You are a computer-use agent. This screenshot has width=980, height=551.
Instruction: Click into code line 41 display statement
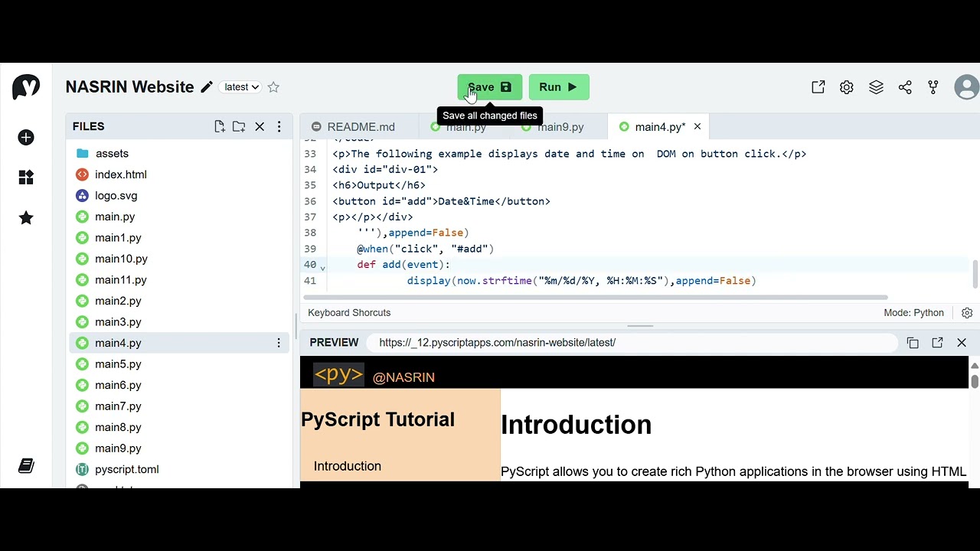tap(581, 281)
